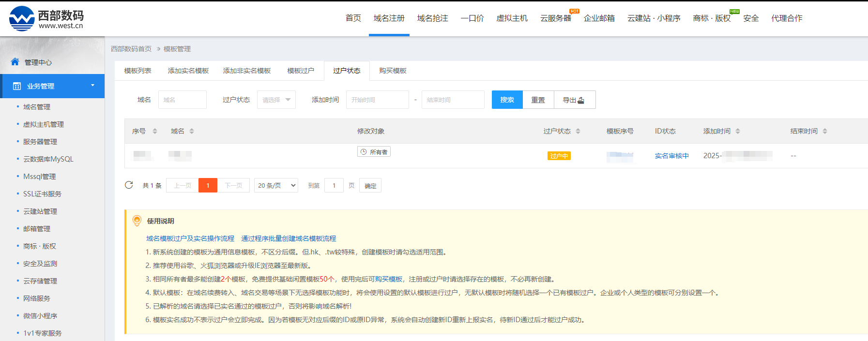Open the 域名抢注 top menu item

click(433, 18)
